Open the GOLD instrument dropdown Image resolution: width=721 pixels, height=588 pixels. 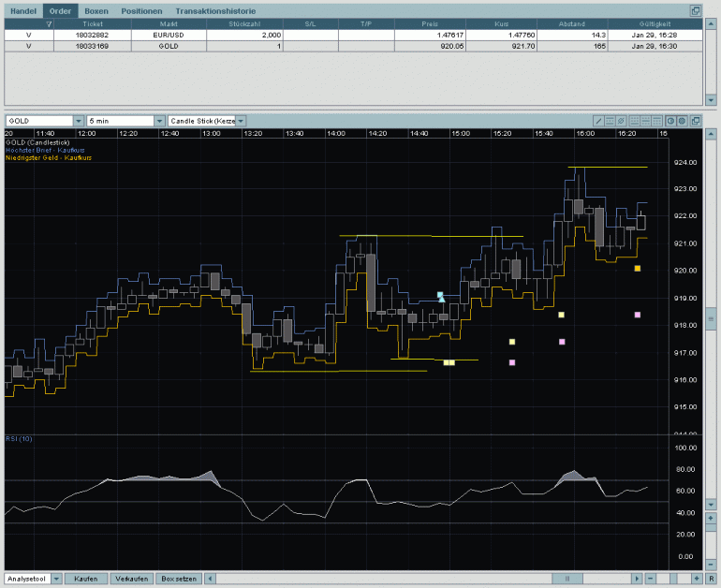point(79,121)
